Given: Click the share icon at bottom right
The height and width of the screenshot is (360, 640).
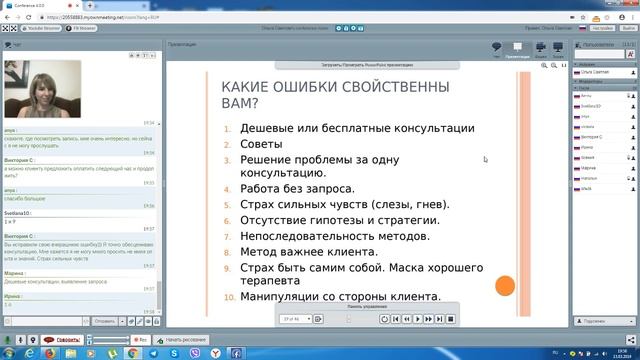Looking at the screenshot, I should [x=631, y=340].
